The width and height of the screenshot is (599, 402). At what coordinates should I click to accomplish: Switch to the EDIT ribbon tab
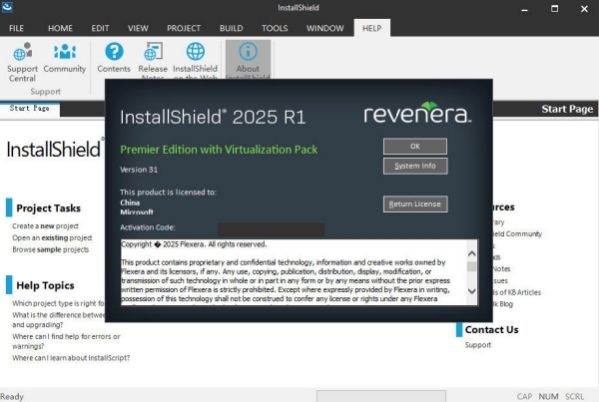[100, 28]
